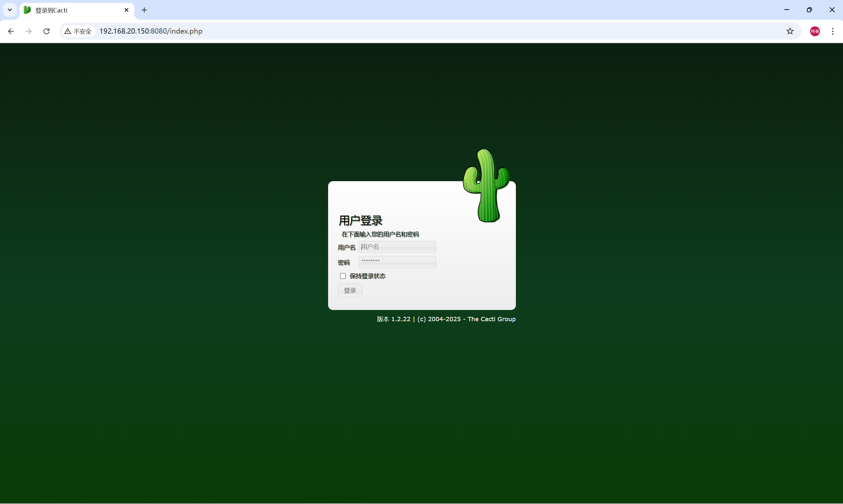Open a new browser tab

click(144, 10)
